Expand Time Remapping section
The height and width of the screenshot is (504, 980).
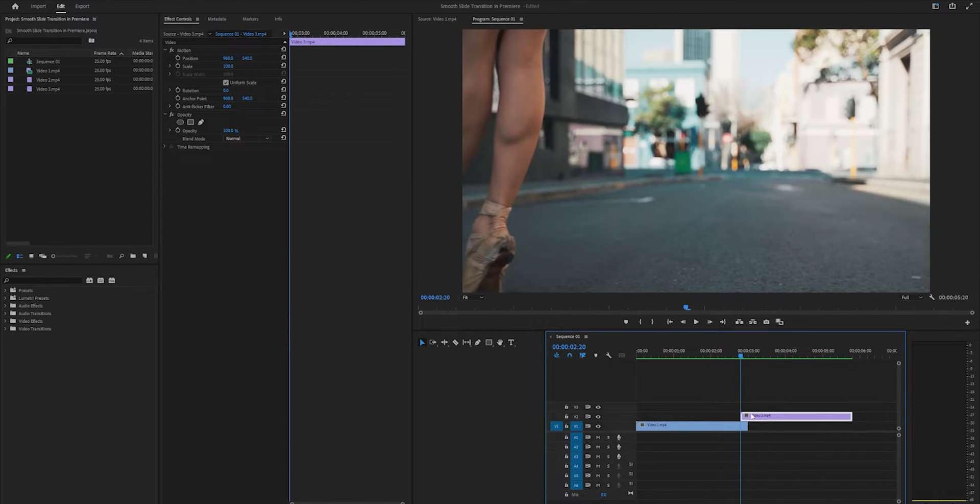164,147
